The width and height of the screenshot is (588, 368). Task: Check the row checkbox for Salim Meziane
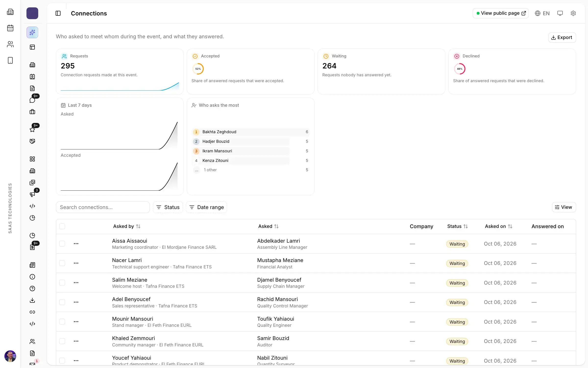point(62,283)
